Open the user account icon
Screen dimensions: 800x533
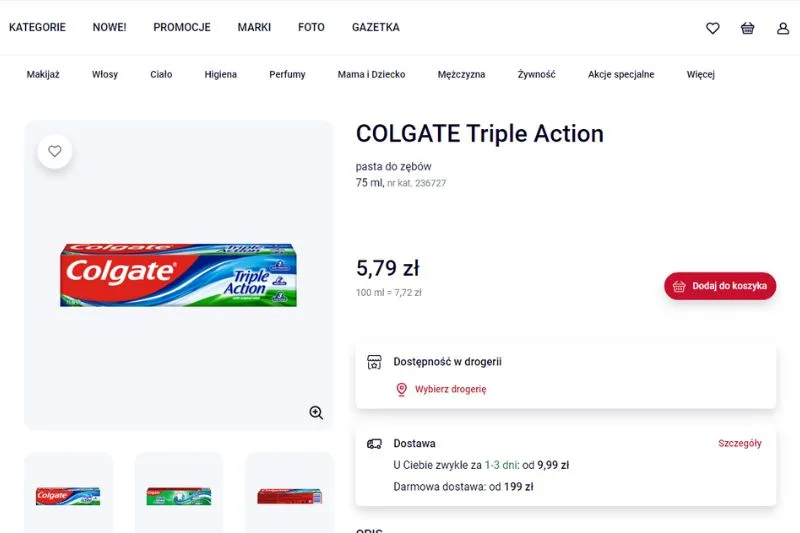pyautogui.click(x=783, y=28)
